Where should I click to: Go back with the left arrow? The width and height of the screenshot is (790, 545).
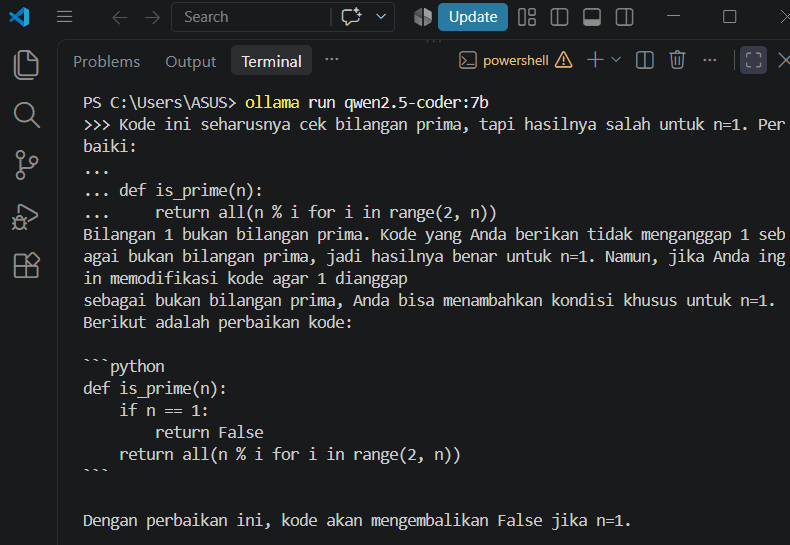[x=119, y=18]
